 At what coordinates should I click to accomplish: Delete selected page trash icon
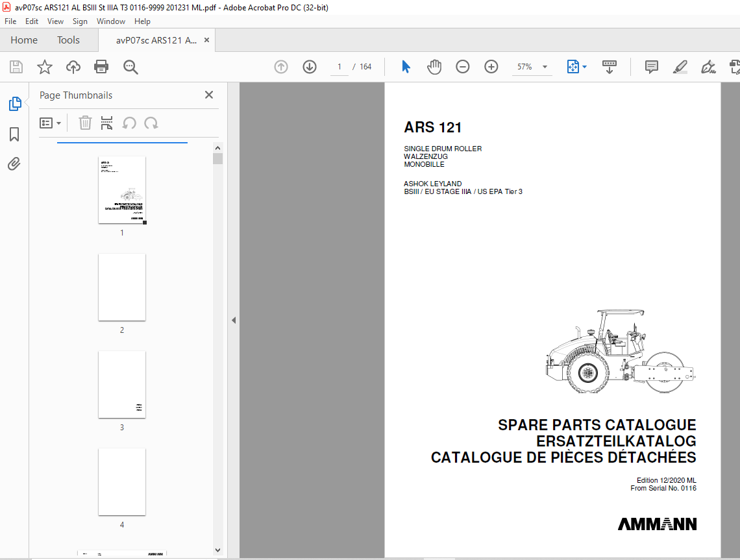(x=85, y=123)
